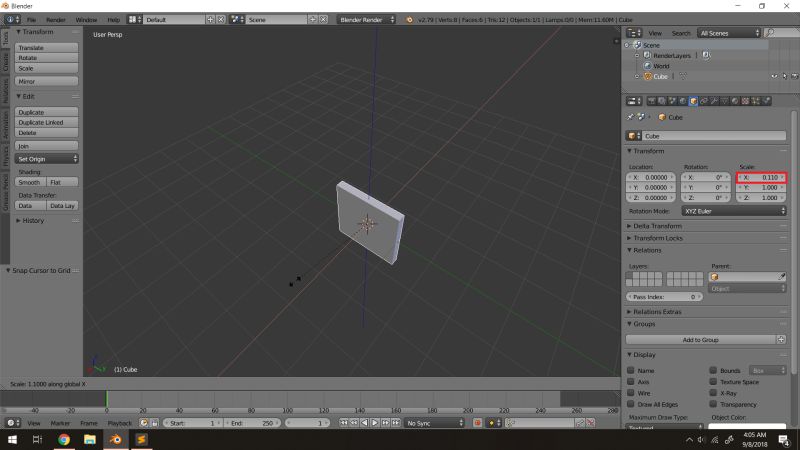The image size is (800, 450).
Task: Open the Render Layers properties tab icon
Action: tap(662, 101)
